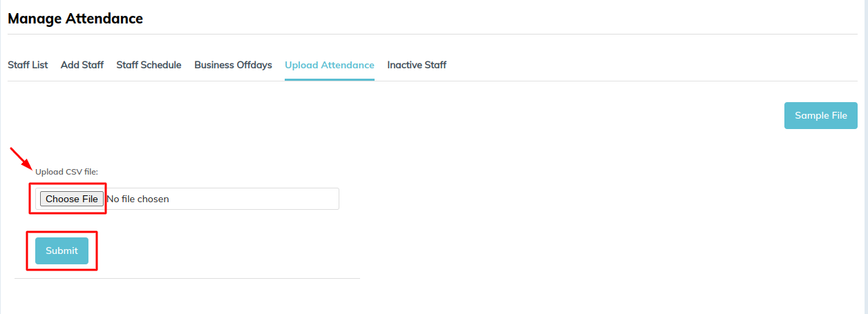Viewport: 868px width, 314px height.
Task: Click the 'Upload CSV file:' label
Action: point(67,172)
